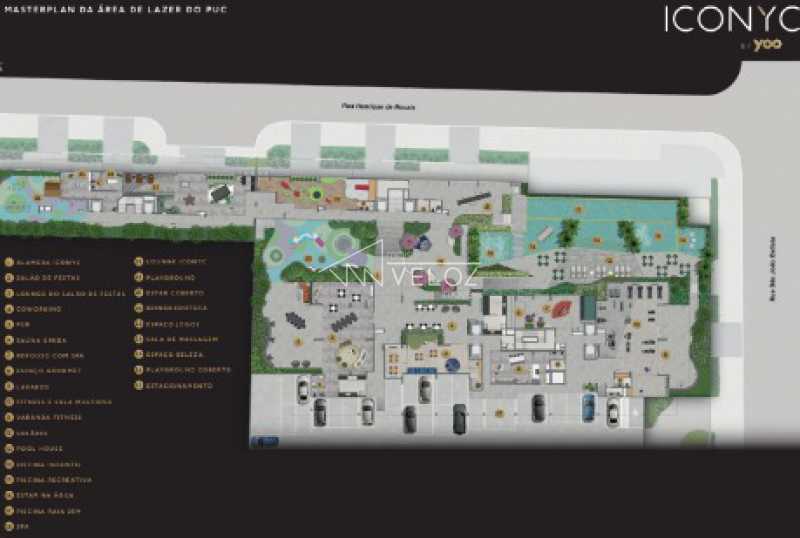Click the Sauna Seca legend label
The image size is (800, 538).
coord(42,340)
